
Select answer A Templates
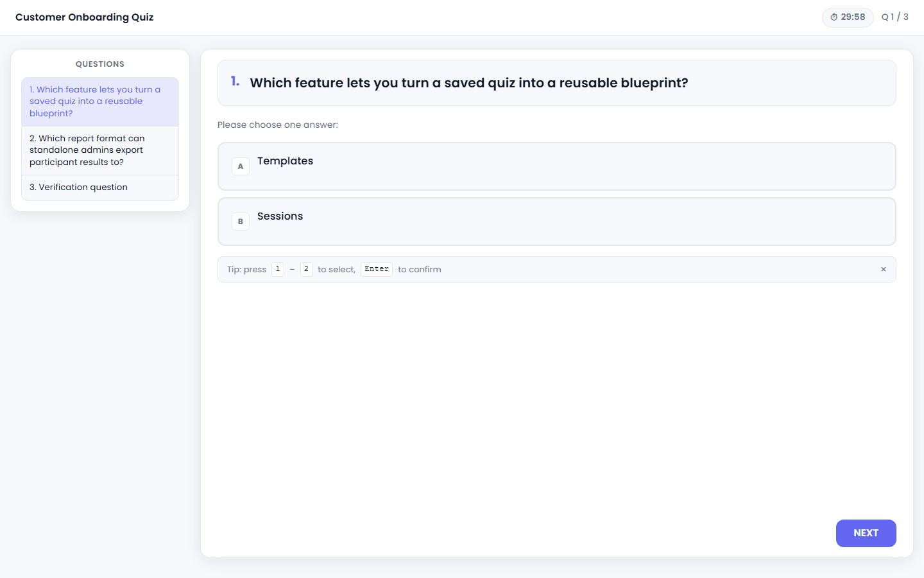(556, 166)
